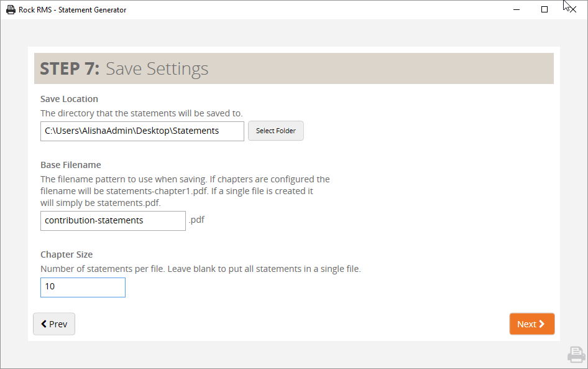Click the .pdf extension text
The width and height of the screenshot is (588, 369).
[196, 220]
